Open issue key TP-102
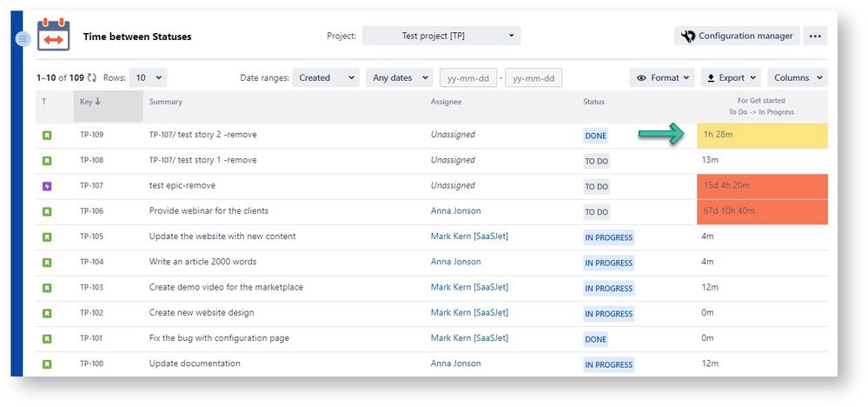This screenshot has height=407, width=868. 91,313
